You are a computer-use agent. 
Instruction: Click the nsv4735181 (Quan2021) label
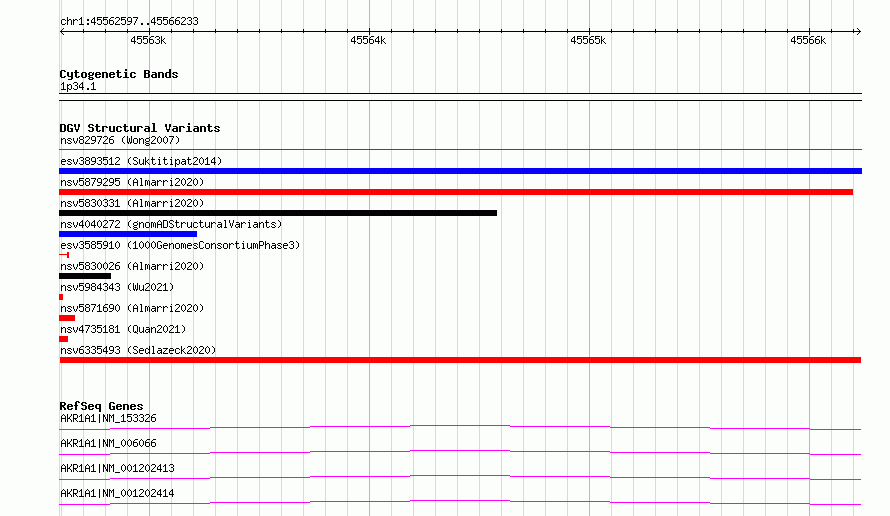tap(123, 329)
